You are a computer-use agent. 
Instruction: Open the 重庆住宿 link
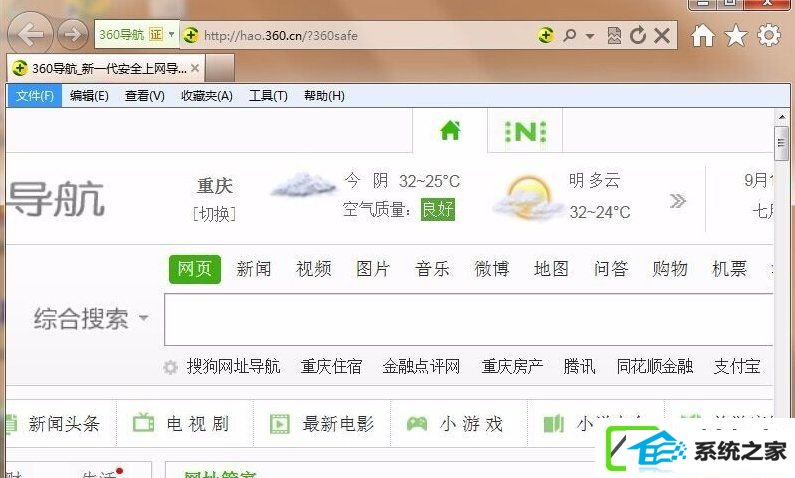pos(332,366)
